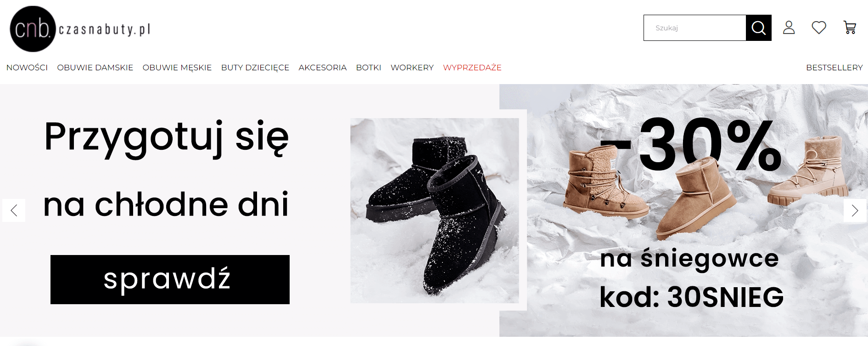The width and height of the screenshot is (868, 346).
Task: Click the black snow boots image
Action: coord(435,210)
